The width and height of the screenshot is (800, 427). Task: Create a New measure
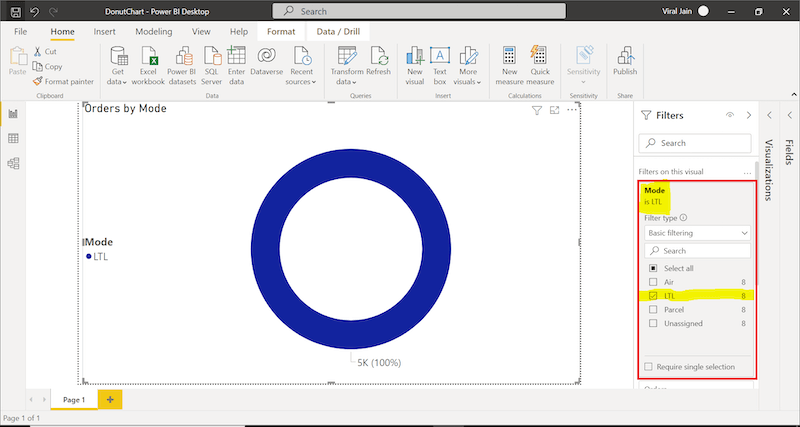click(509, 65)
